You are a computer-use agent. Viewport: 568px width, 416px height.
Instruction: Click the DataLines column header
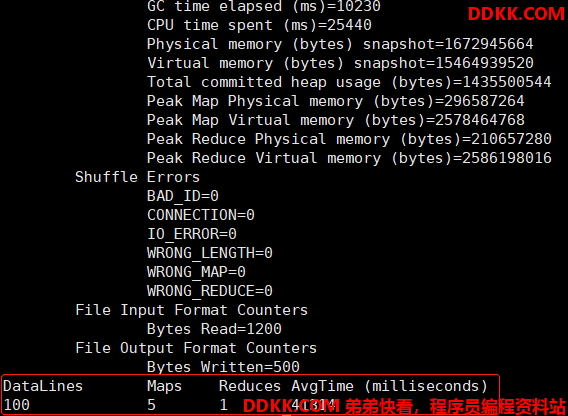click(43, 386)
